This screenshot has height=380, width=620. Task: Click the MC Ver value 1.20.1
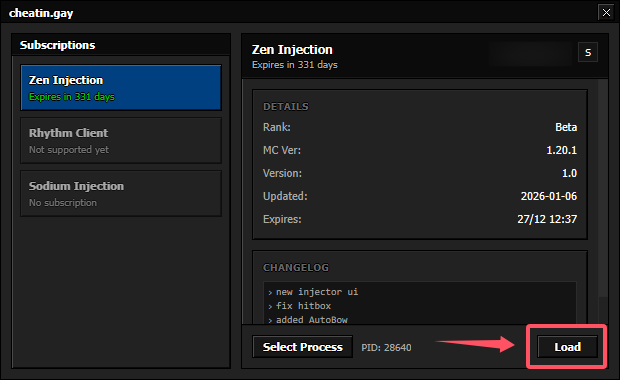click(561, 150)
